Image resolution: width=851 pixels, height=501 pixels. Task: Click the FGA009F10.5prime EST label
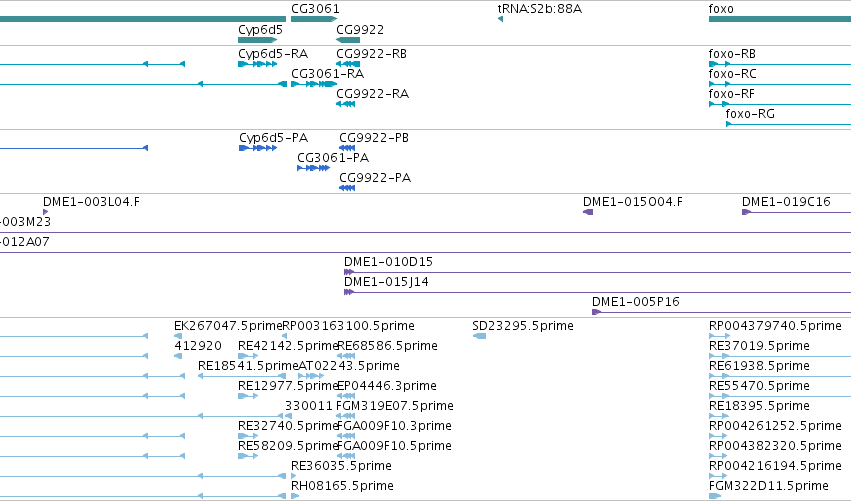point(395,446)
